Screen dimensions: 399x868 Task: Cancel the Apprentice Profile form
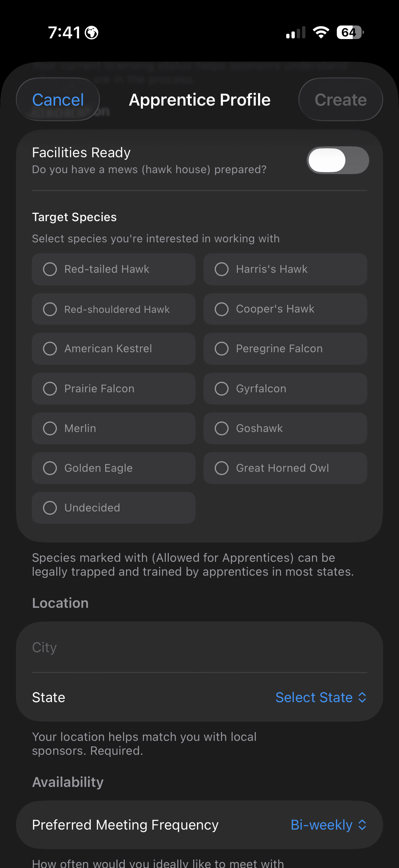pyautogui.click(x=58, y=100)
